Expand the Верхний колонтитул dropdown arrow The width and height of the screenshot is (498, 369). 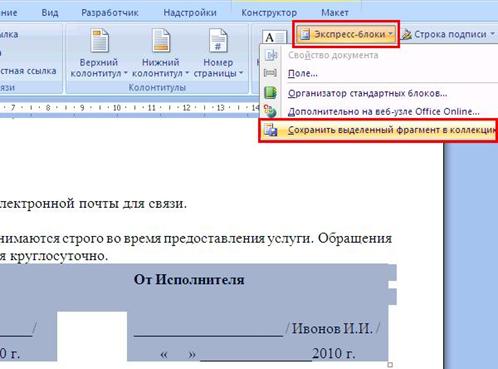(126, 73)
